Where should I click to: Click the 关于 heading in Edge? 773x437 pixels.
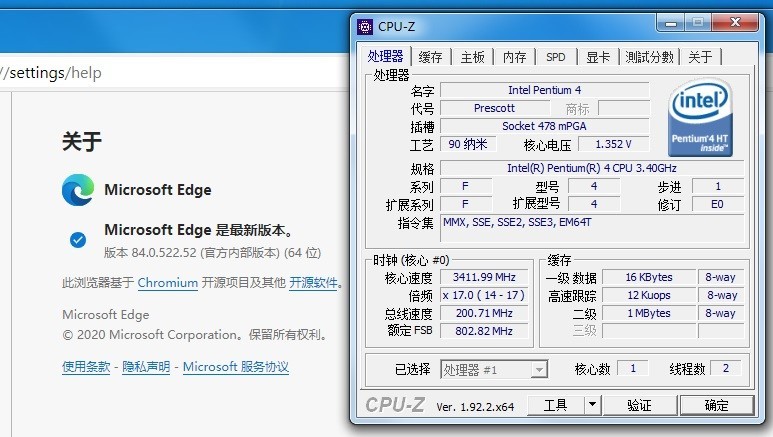tap(82, 141)
